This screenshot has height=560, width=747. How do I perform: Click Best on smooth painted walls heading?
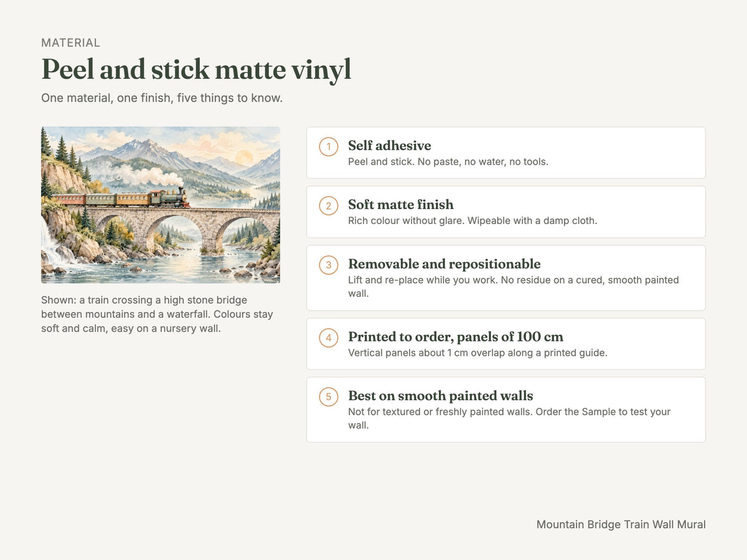click(x=441, y=396)
